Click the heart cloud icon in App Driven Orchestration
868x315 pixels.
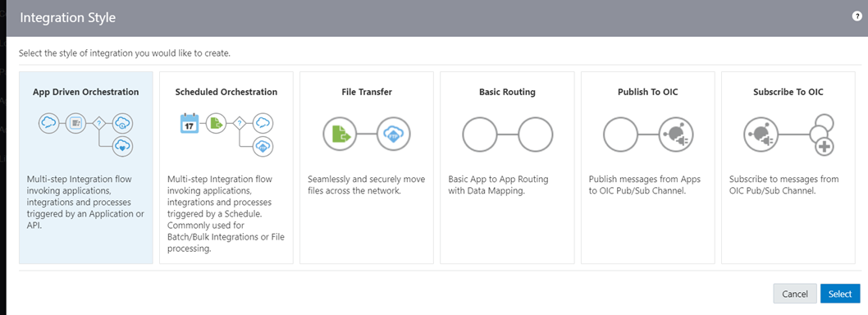click(x=122, y=146)
